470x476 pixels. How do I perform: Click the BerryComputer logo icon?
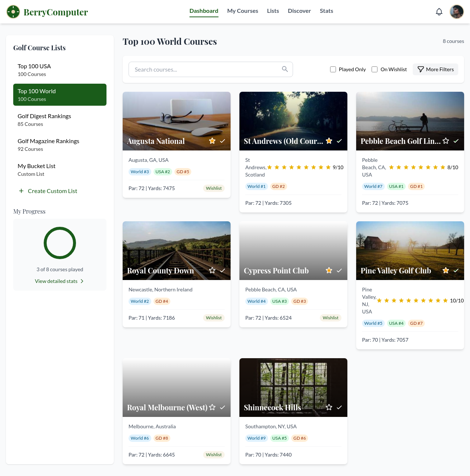pos(13,11)
